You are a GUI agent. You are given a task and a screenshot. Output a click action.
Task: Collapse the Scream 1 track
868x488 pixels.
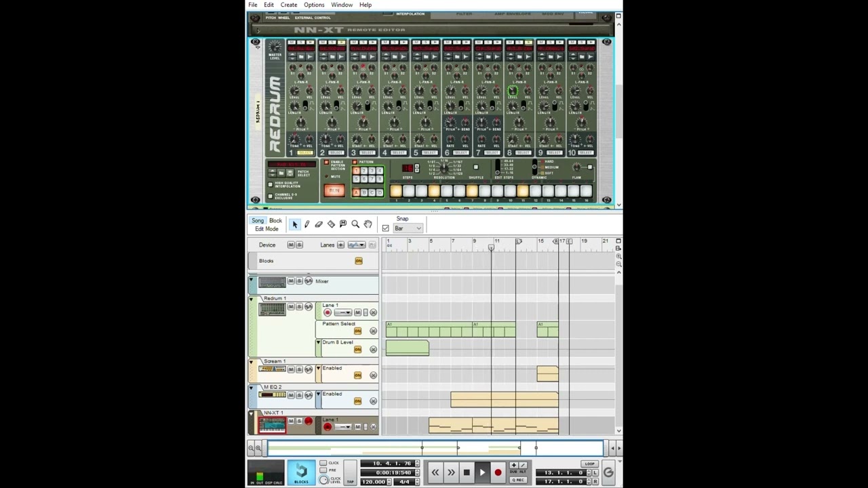point(251,362)
